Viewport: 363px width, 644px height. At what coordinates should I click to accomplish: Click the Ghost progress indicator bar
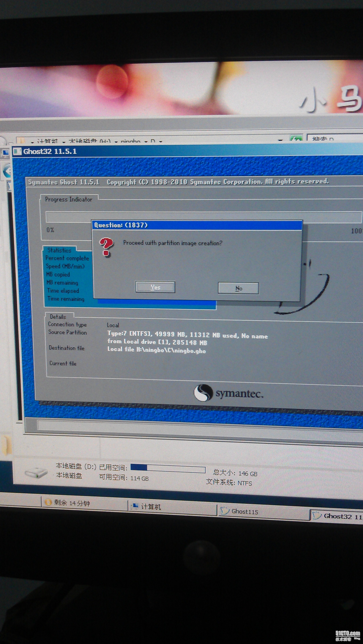click(x=204, y=217)
